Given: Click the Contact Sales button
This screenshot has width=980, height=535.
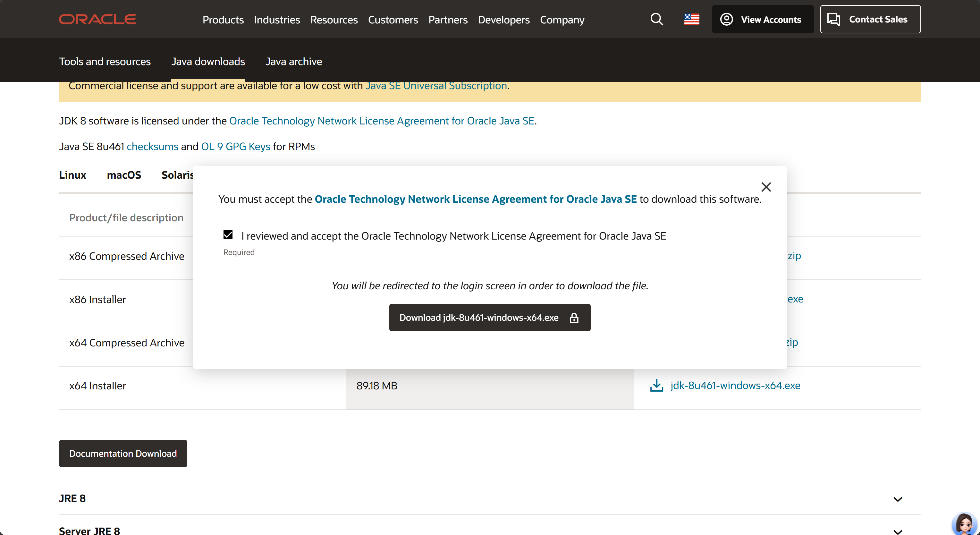Looking at the screenshot, I should coord(870,19).
